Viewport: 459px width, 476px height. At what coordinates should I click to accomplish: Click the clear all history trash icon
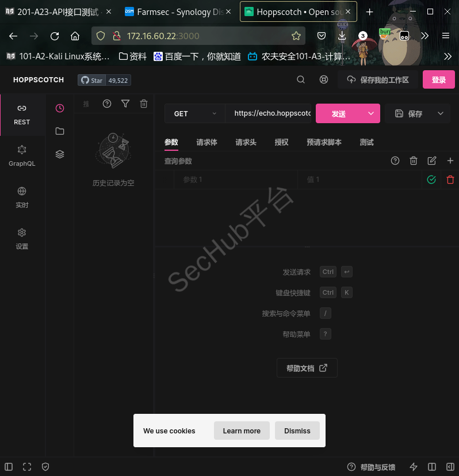[x=144, y=104]
